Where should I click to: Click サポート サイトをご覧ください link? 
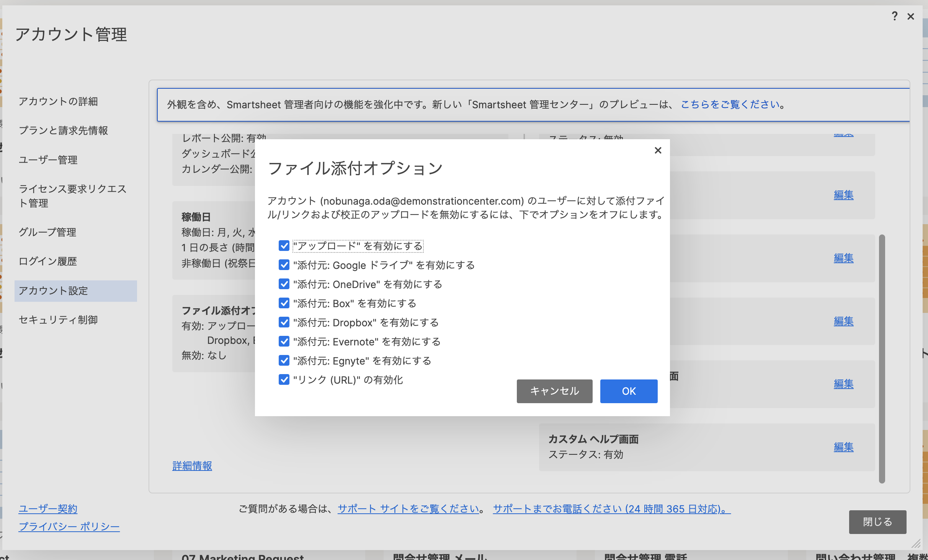coord(408,509)
